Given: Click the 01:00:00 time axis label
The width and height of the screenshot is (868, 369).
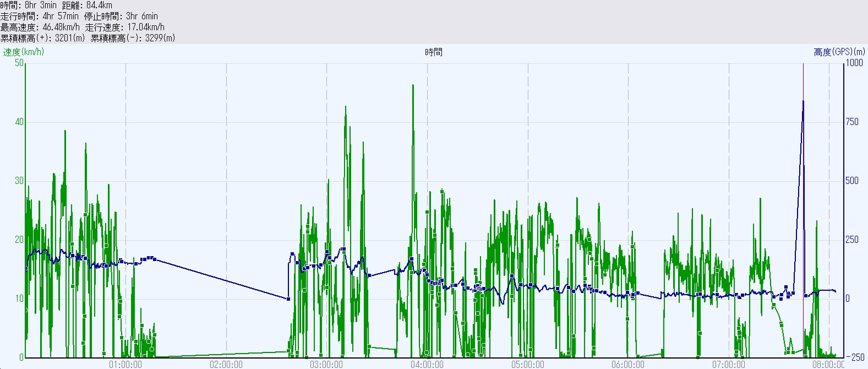Looking at the screenshot, I should tap(125, 364).
